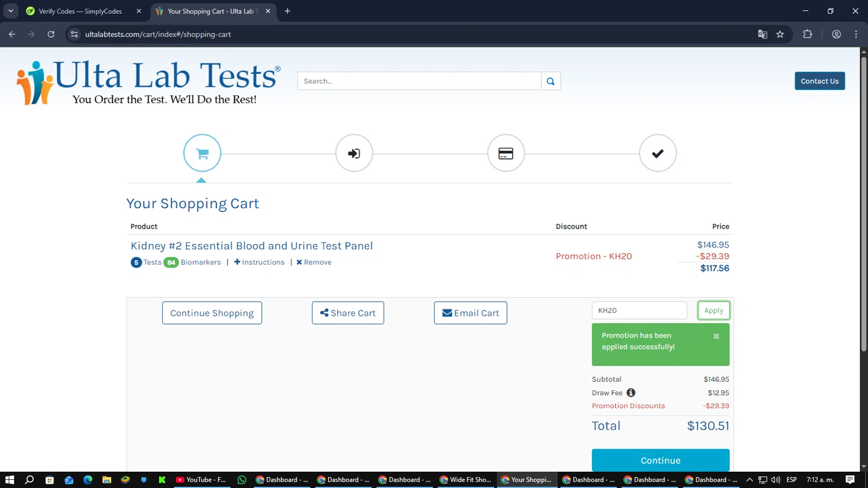Open File Explorer from the taskbar

[106, 480]
